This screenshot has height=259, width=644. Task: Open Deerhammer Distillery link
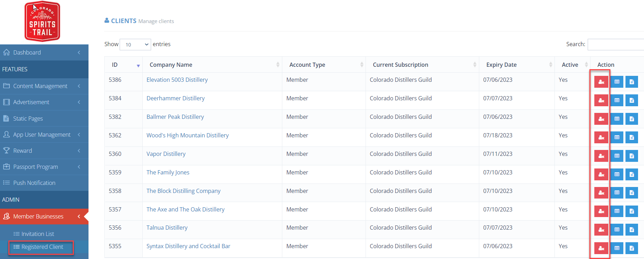tap(176, 98)
